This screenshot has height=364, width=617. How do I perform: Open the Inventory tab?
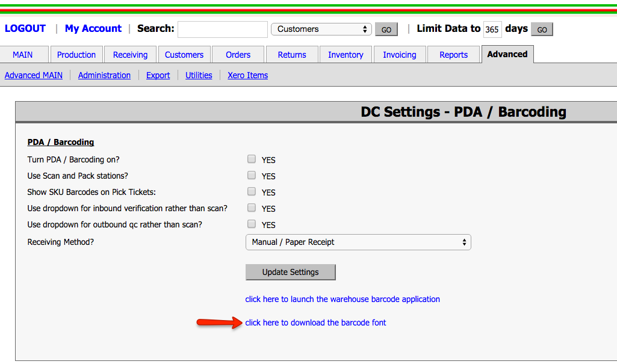pyautogui.click(x=346, y=55)
